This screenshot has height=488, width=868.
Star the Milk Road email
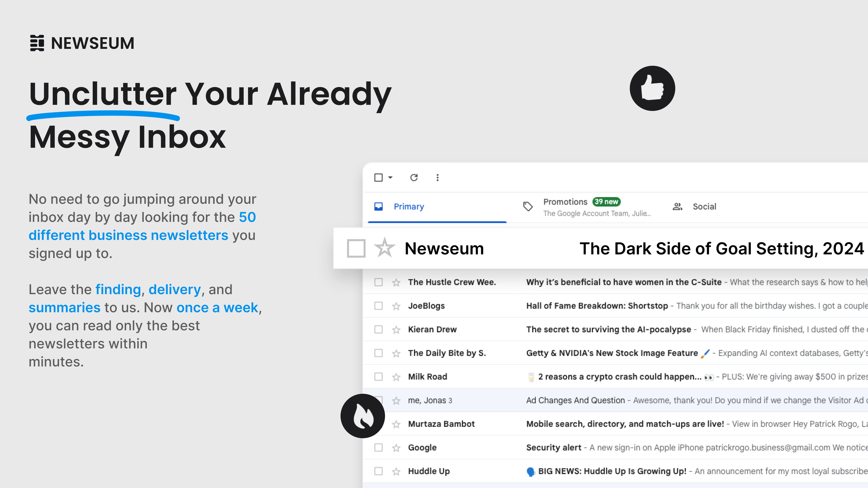396,377
